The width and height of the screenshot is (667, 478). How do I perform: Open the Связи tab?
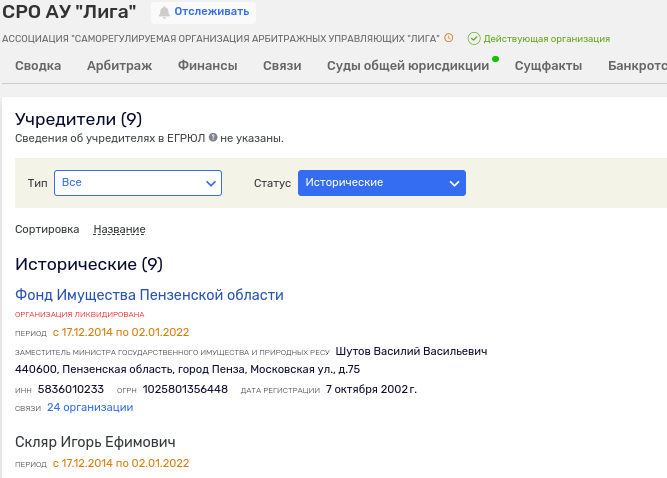click(x=282, y=65)
